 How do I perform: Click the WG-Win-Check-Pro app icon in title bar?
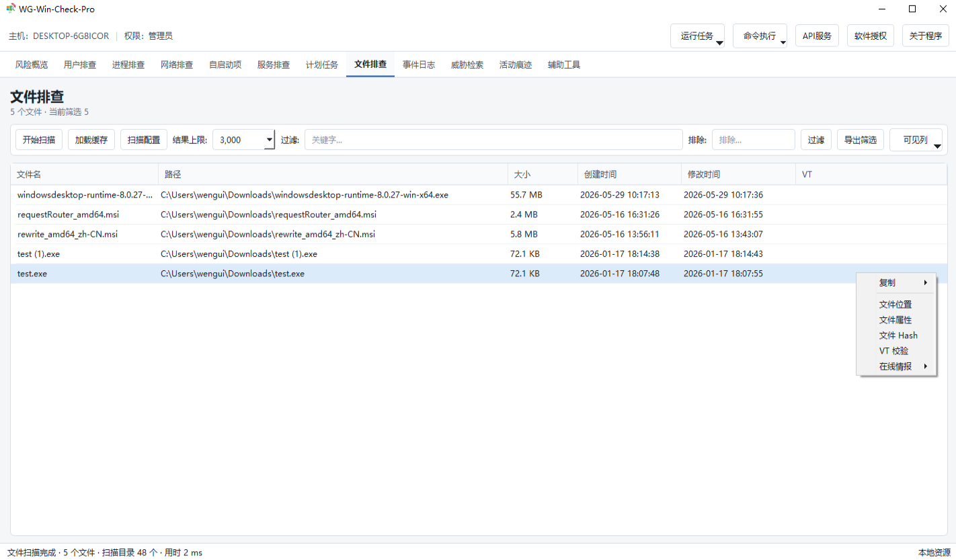coord(11,9)
